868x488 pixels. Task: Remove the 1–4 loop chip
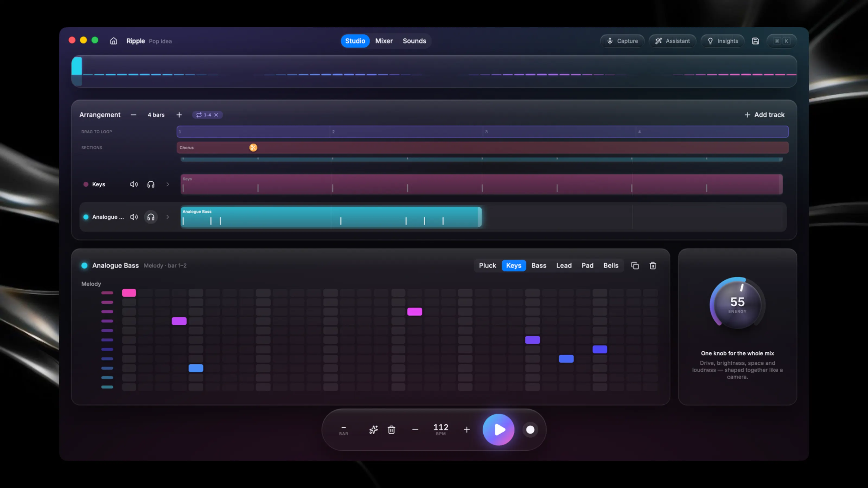(216, 115)
